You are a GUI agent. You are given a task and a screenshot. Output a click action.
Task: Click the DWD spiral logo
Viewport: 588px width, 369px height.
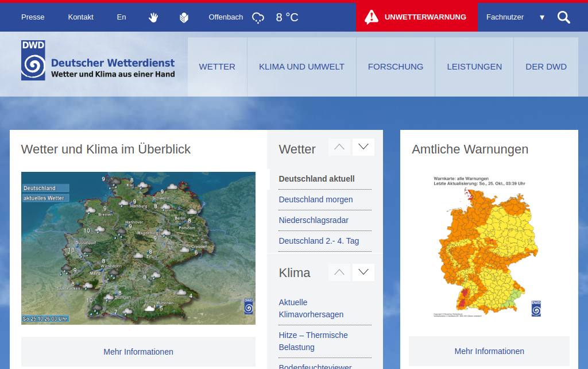(x=33, y=60)
